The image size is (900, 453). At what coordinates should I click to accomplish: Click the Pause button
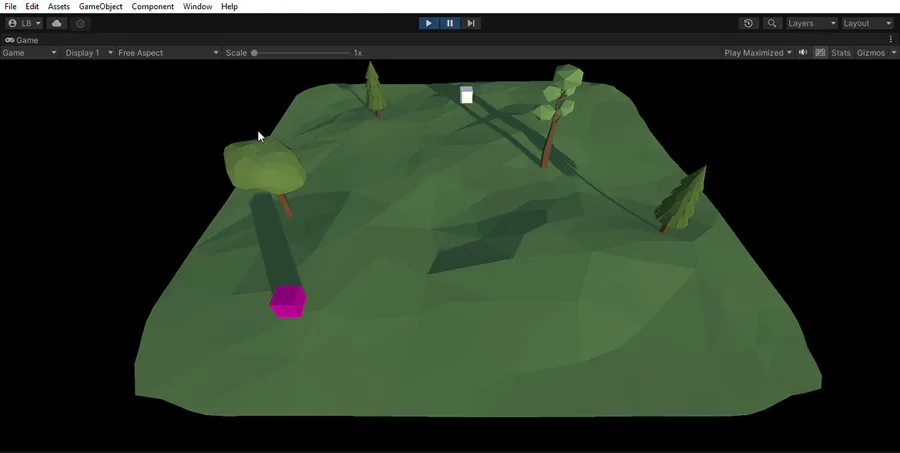[x=450, y=23]
